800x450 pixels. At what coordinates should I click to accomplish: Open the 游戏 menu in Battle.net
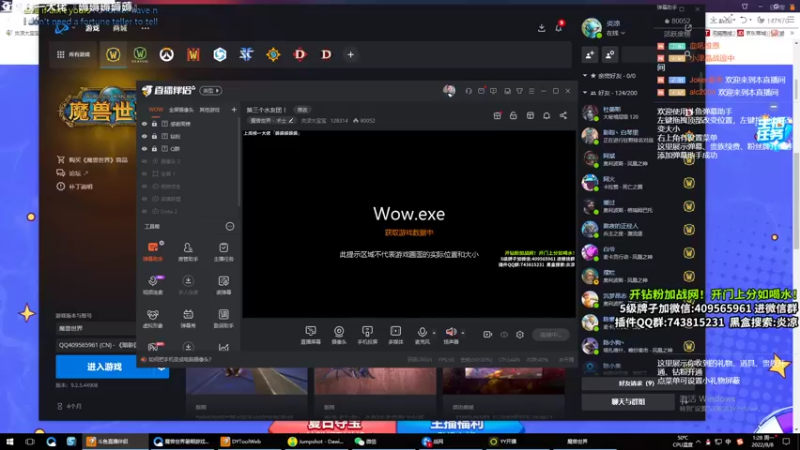tap(92, 28)
